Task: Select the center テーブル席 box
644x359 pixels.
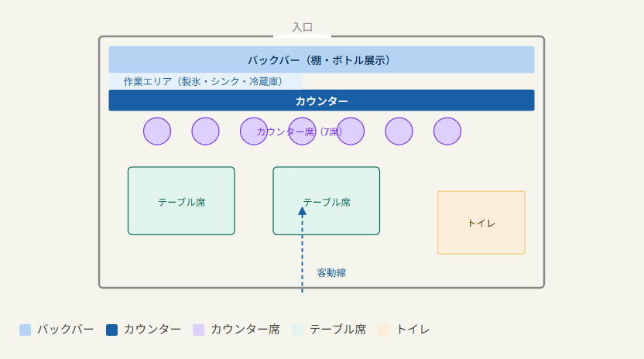Action: tap(327, 201)
